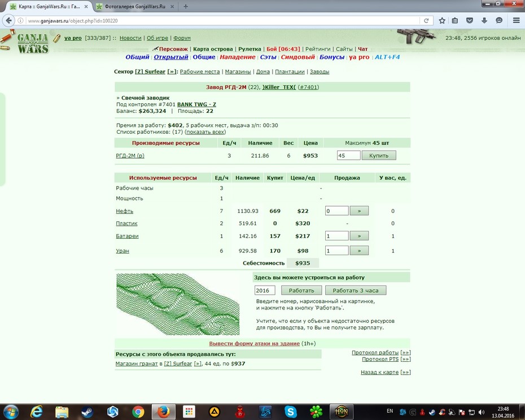Select the ОБщий link
The height and width of the screenshot is (420, 525).
click(137, 57)
